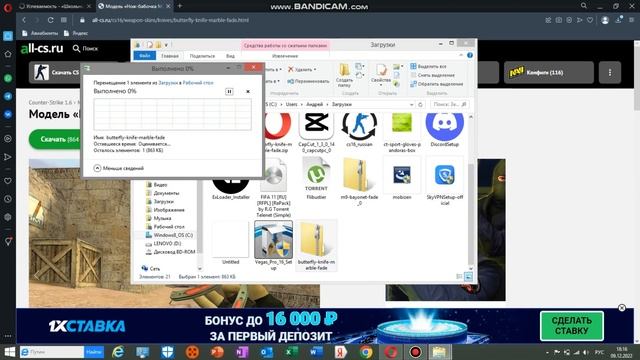Click Invert selection (Обратить выделение) in ribbon
This screenshot has width=640, height=360.
coord(436,84)
